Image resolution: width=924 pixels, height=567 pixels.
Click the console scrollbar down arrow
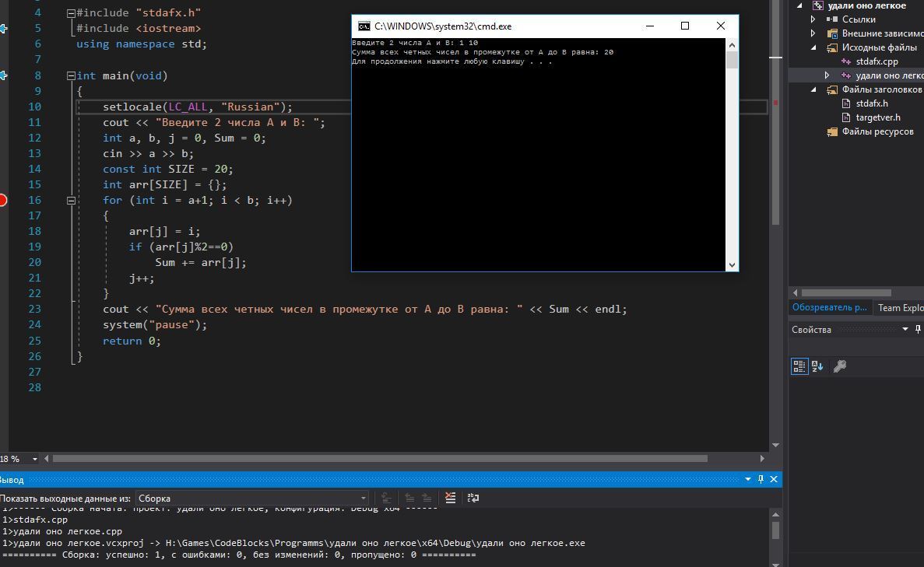[x=732, y=265]
